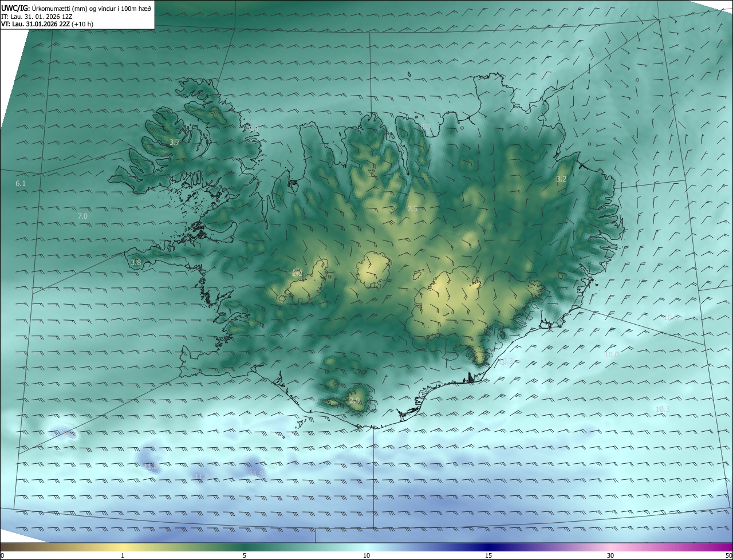Click the legend tick label 1
733x560 pixels.
pos(123,555)
